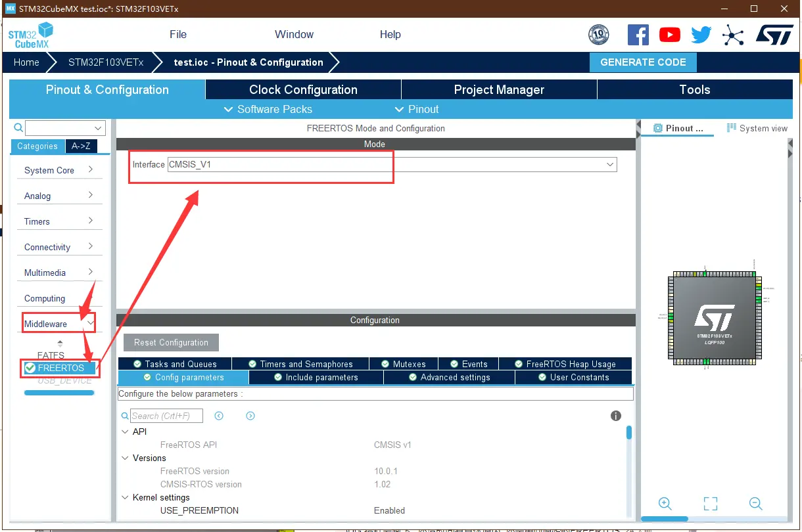Open the Advanced settings tab
The width and height of the screenshot is (802, 532).
[449, 378]
